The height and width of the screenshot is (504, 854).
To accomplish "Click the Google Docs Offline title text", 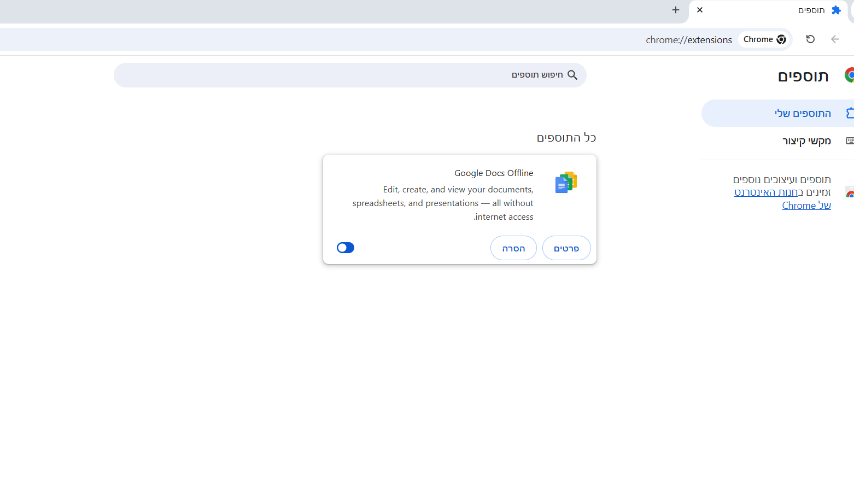I will click(494, 173).
